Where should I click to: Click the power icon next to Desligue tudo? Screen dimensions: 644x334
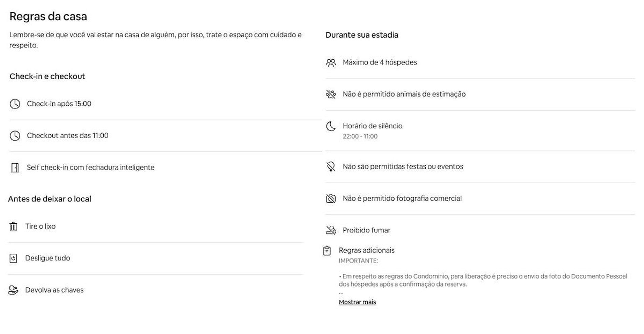[x=13, y=258]
